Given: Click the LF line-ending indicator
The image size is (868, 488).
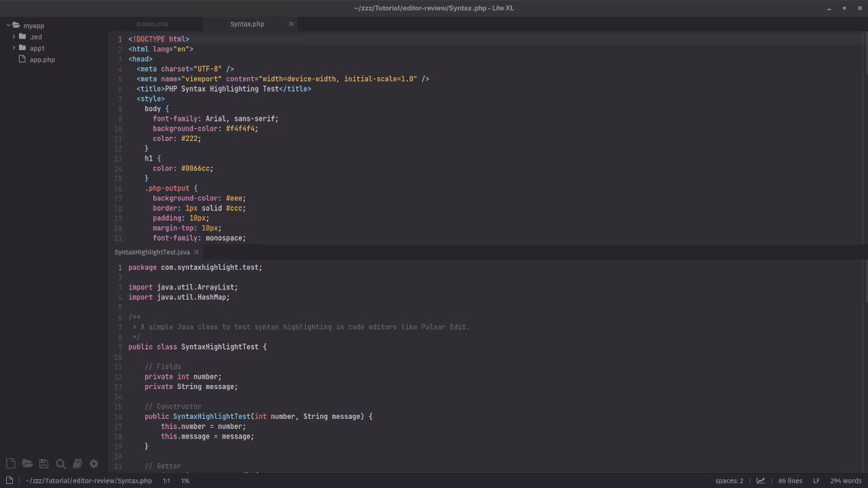Looking at the screenshot, I should coord(816,481).
